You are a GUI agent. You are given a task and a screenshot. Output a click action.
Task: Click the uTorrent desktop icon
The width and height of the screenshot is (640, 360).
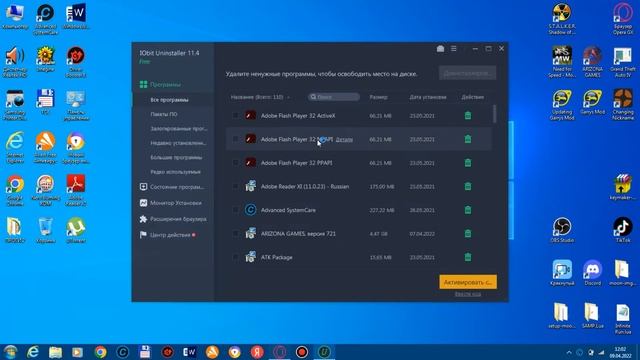click(76, 231)
